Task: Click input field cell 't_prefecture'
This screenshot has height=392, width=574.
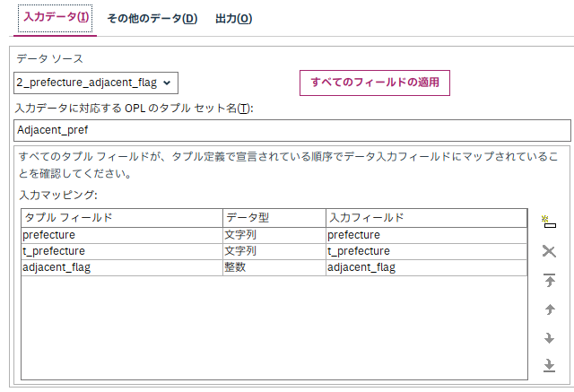Action: click(427, 251)
